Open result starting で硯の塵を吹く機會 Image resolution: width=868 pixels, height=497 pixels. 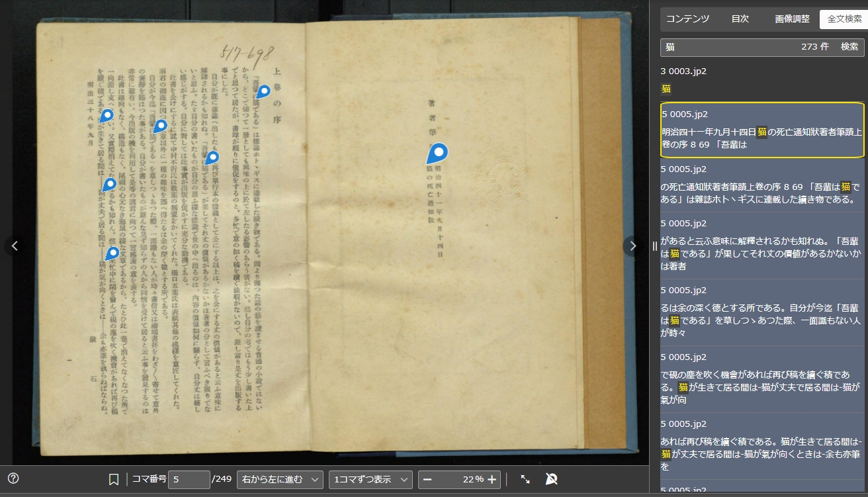[762, 379]
